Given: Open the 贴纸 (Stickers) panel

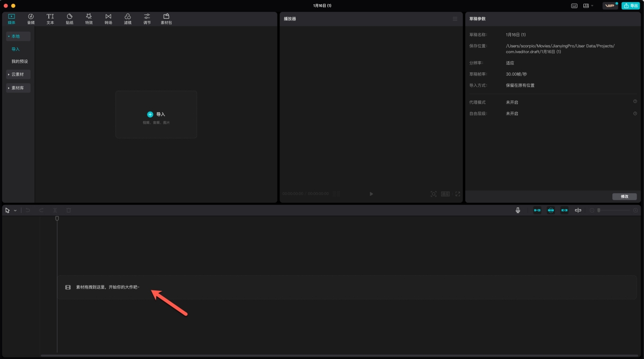Looking at the screenshot, I should pyautogui.click(x=70, y=19).
